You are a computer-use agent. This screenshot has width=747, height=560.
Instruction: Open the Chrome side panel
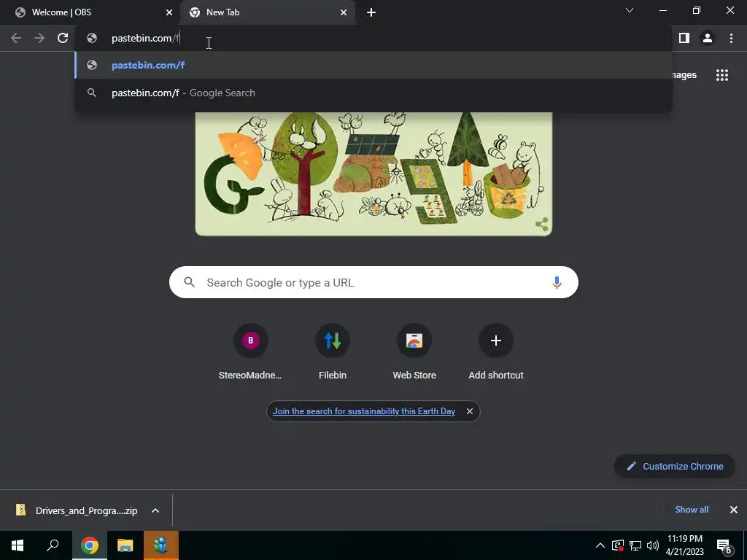pyautogui.click(x=684, y=38)
